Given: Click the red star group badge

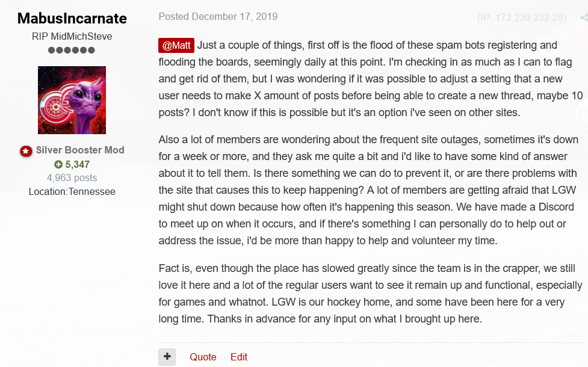Looking at the screenshot, I should pyautogui.click(x=26, y=151).
